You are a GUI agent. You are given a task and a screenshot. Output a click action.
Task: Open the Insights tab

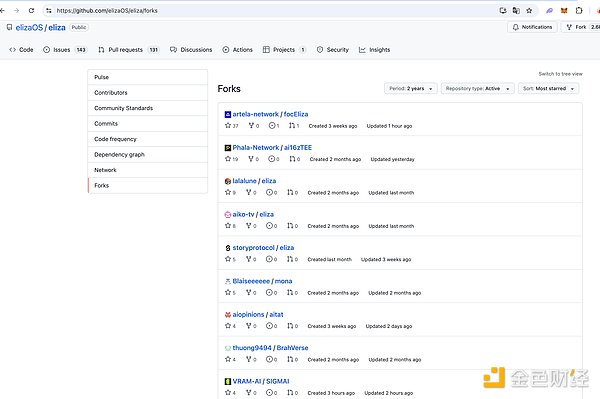(x=375, y=50)
